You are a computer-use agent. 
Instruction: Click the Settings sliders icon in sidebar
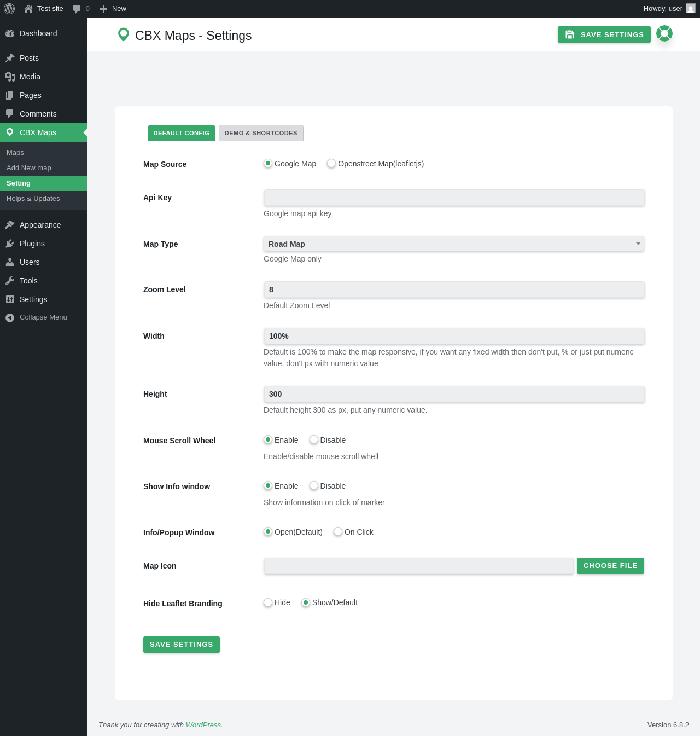pos(10,299)
